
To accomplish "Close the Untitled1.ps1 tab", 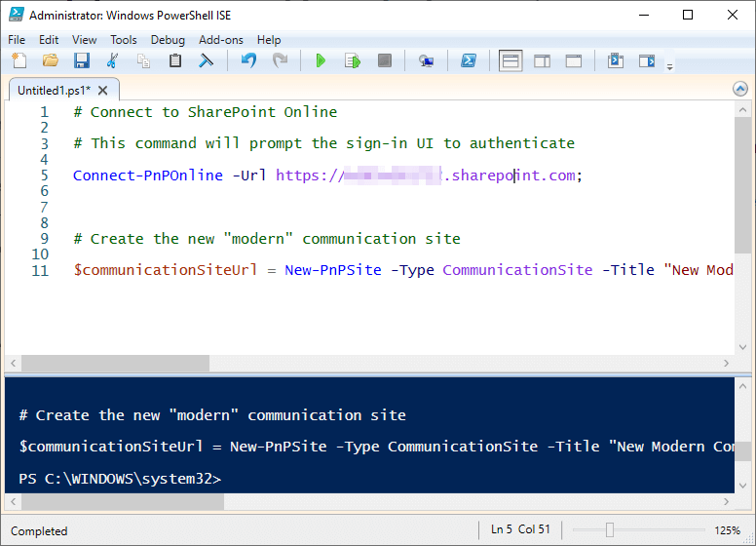I will 102,91.
